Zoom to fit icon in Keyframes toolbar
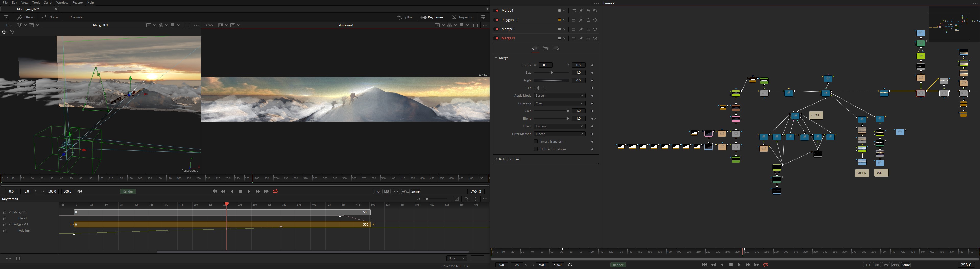 [457, 199]
